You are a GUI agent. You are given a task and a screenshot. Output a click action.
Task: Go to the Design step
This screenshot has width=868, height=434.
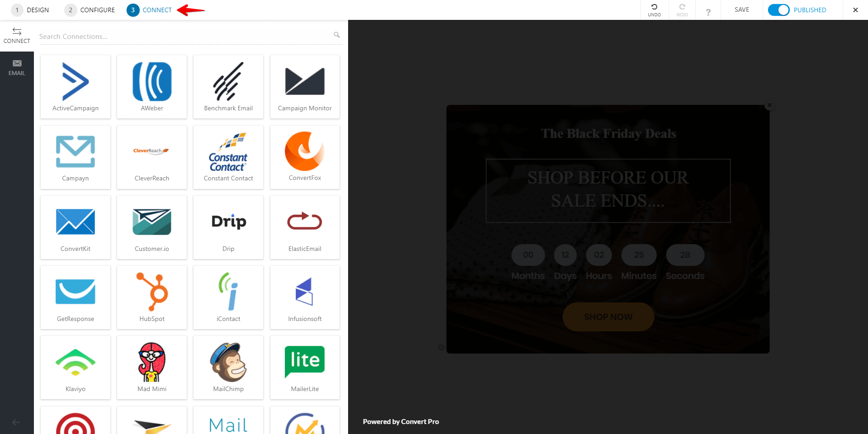(30, 10)
